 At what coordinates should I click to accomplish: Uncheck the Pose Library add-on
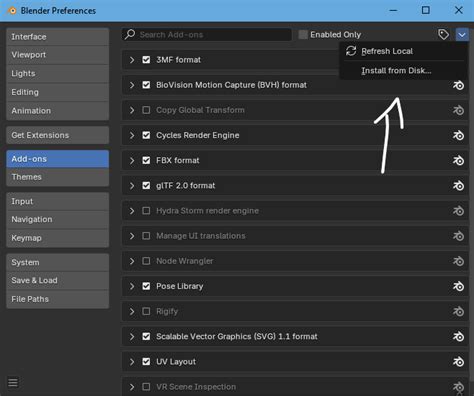(x=146, y=286)
